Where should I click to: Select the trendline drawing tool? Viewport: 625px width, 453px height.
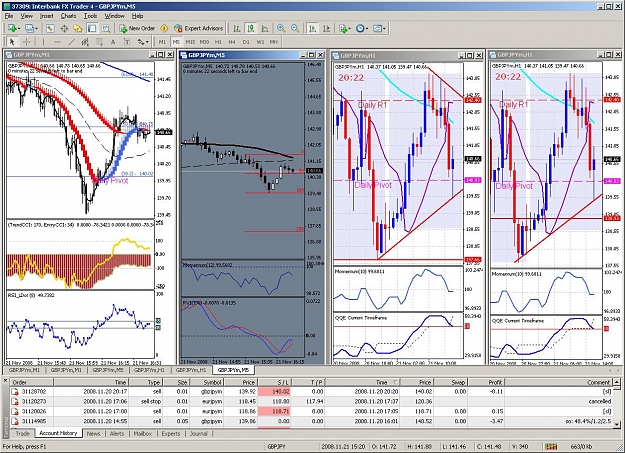[71, 41]
